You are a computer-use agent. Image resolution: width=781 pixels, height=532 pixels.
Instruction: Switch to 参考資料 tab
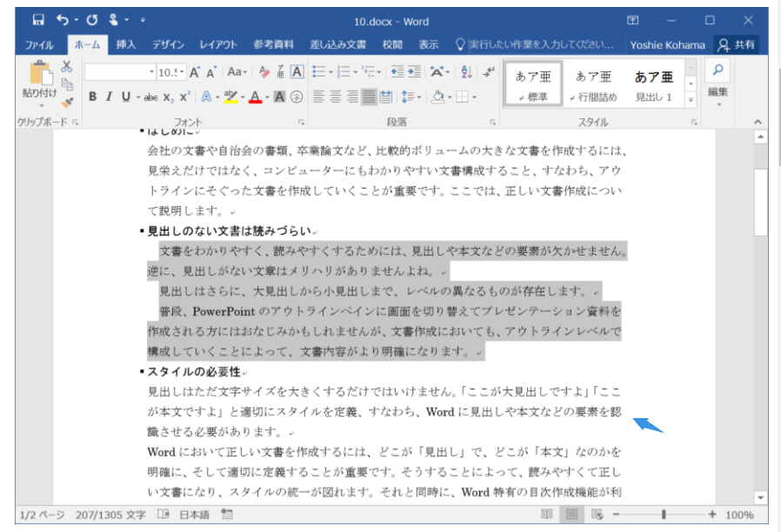(273, 44)
